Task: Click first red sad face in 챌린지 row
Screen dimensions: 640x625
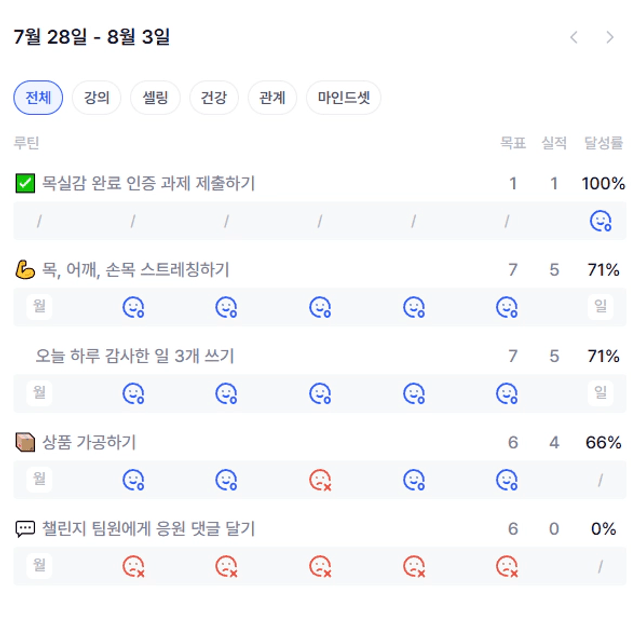Action: click(x=133, y=566)
